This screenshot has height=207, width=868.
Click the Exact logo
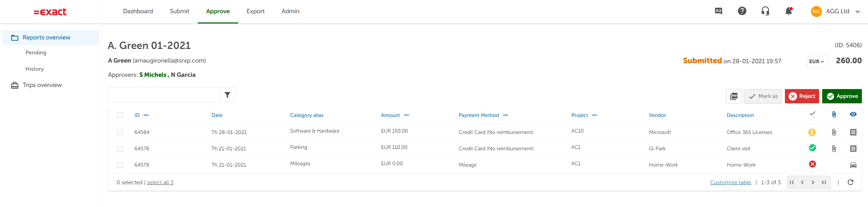tap(50, 12)
